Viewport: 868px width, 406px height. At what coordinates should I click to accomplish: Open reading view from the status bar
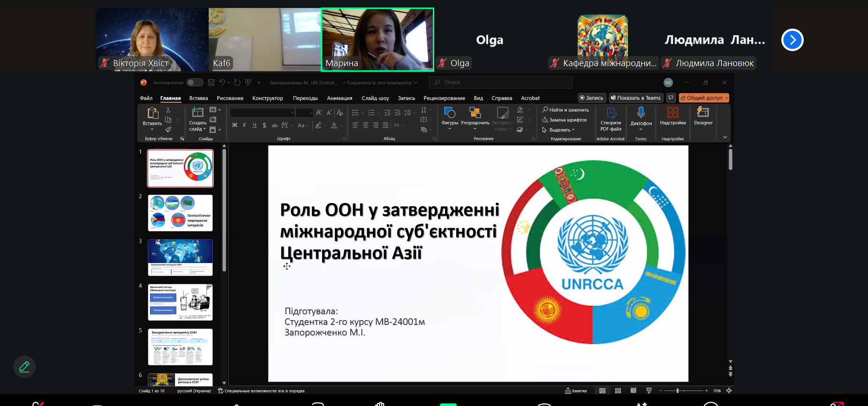click(634, 391)
